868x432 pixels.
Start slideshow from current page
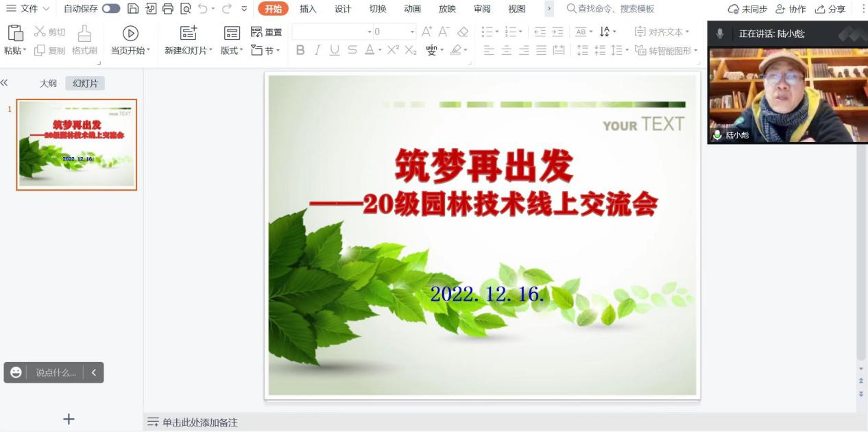tap(130, 34)
